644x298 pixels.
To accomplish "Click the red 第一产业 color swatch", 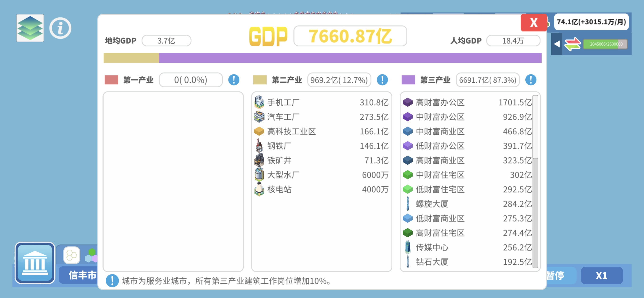I will point(111,80).
